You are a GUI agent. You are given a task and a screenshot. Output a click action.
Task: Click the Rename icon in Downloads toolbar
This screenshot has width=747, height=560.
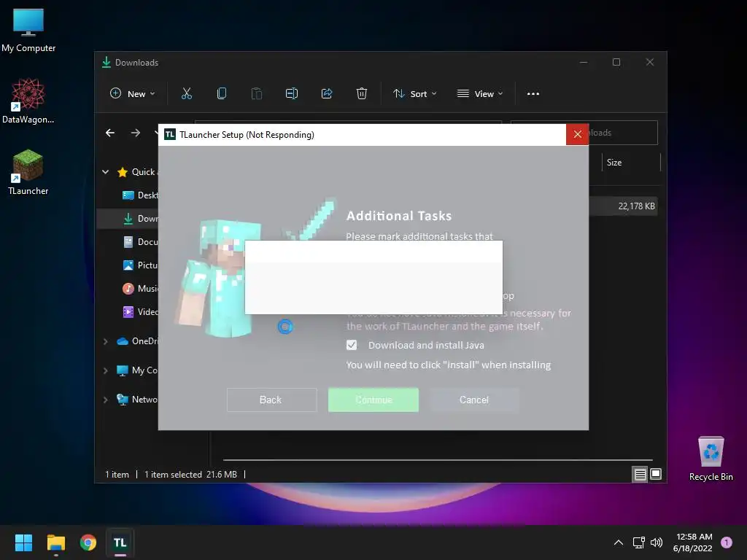(x=292, y=94)
